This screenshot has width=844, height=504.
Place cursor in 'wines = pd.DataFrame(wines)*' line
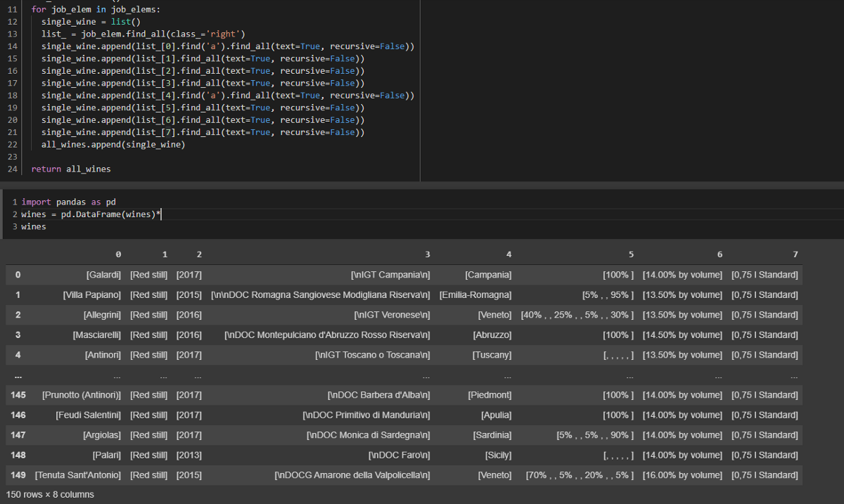91,214
